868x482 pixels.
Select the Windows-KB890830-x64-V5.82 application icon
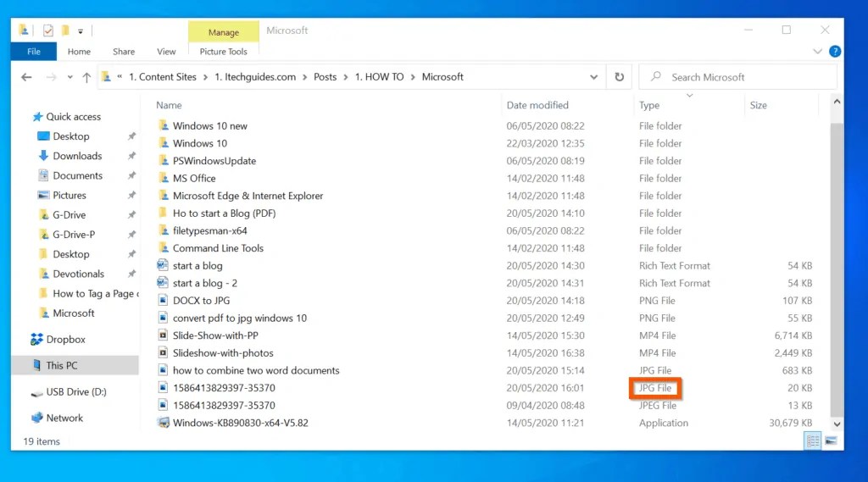point(163,423)
